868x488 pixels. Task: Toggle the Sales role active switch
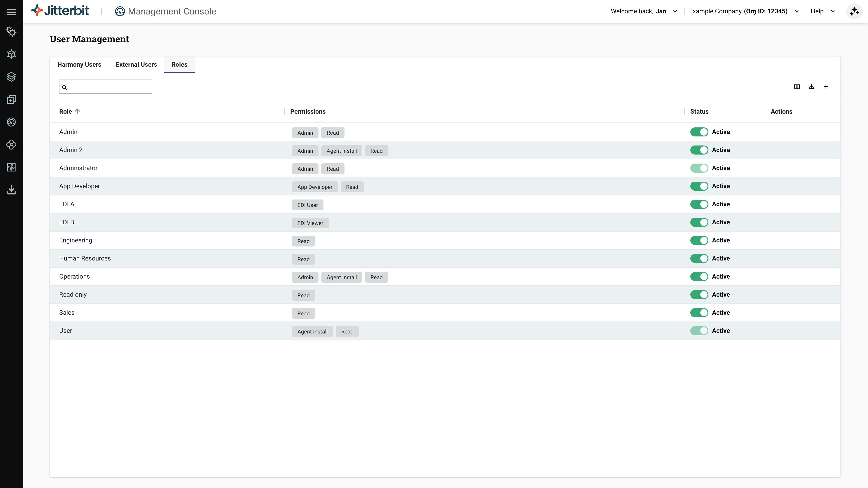699,312
